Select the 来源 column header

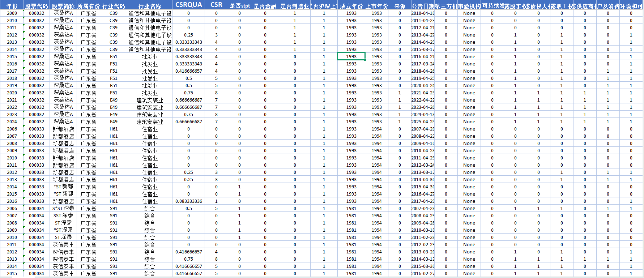click(400, 6)
